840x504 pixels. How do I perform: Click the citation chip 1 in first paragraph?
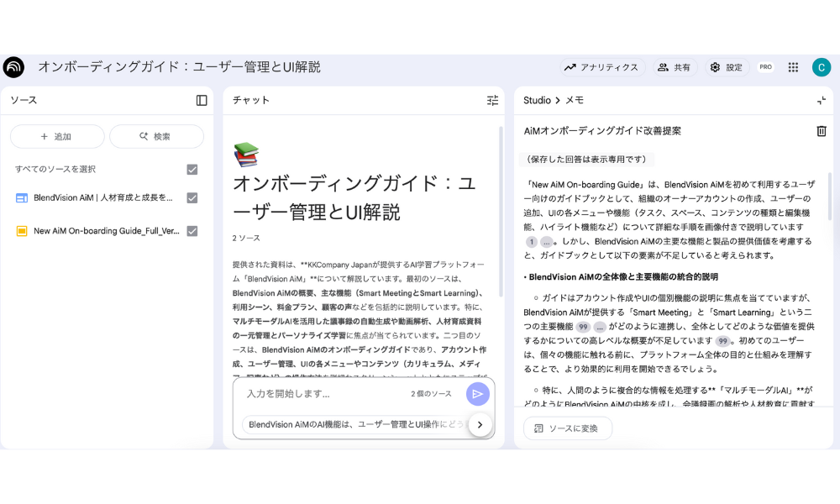tap(531, 242)
